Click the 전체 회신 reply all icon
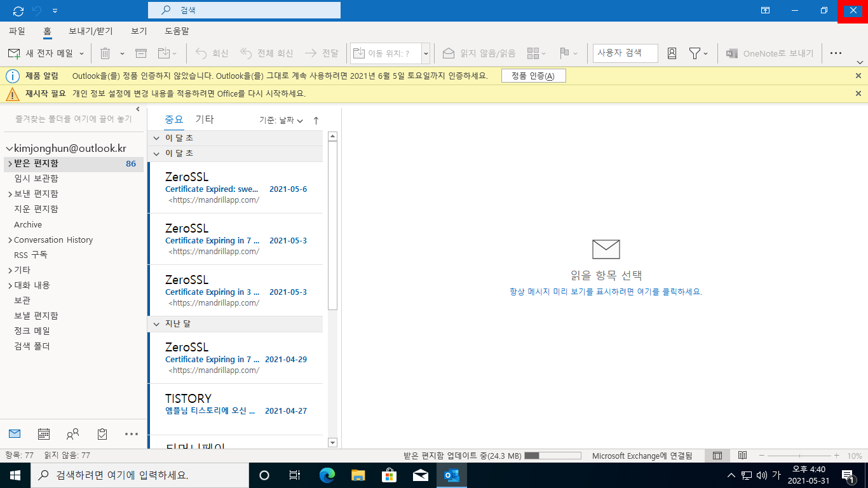This screenshot has width=868, height=488. tap(247, 53)
